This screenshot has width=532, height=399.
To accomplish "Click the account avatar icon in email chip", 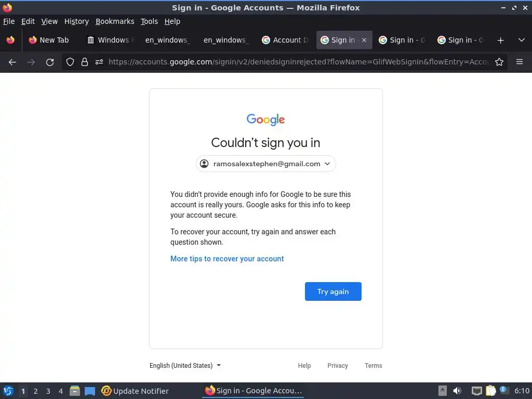I will click(204, 164).
